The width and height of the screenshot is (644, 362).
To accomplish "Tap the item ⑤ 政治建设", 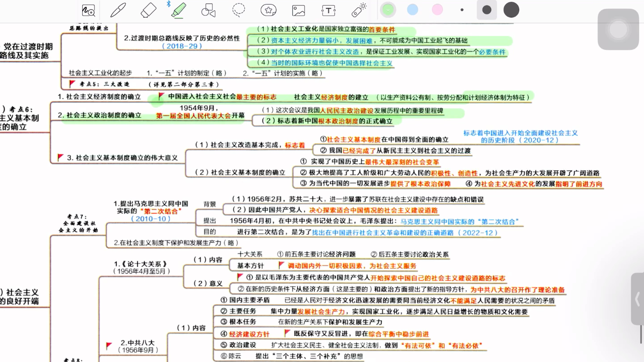I will point(238,345).
